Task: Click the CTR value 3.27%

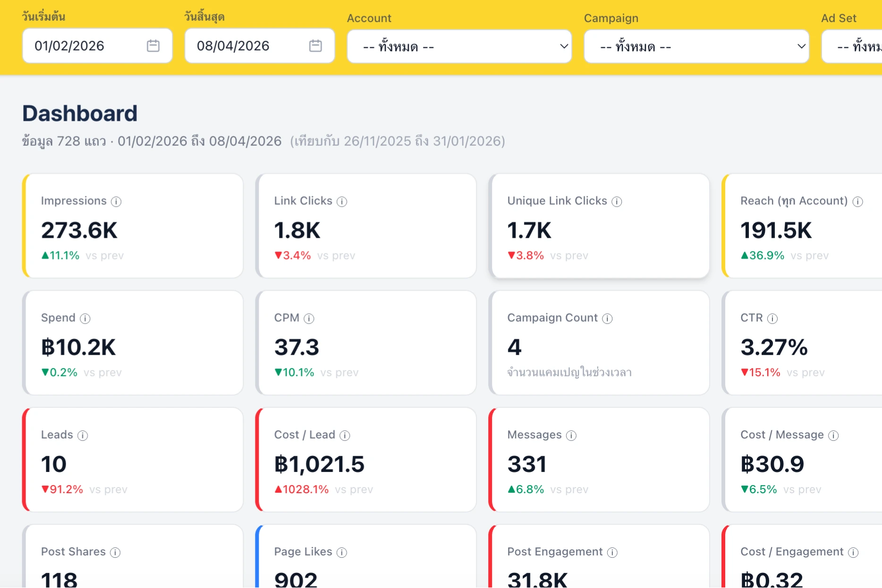Action: click(774, 347)
